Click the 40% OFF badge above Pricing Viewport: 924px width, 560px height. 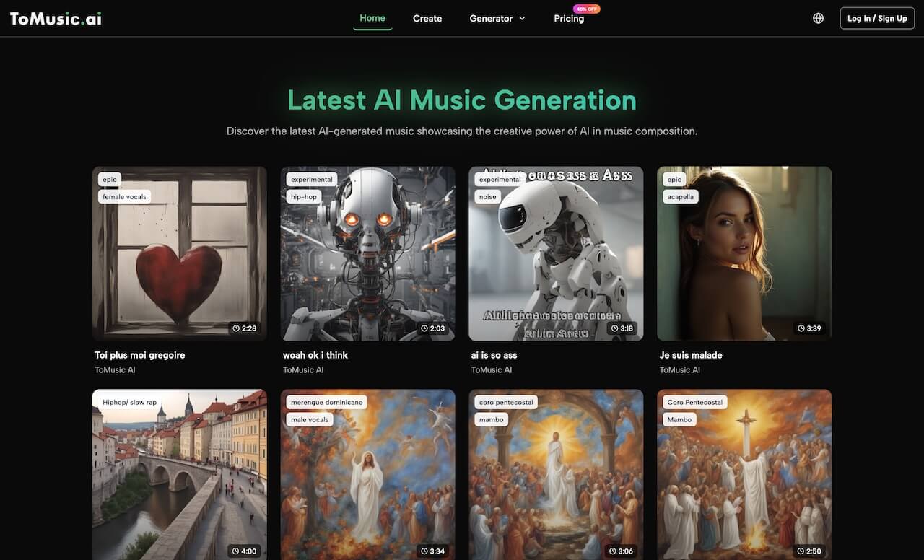coord(587,9)
